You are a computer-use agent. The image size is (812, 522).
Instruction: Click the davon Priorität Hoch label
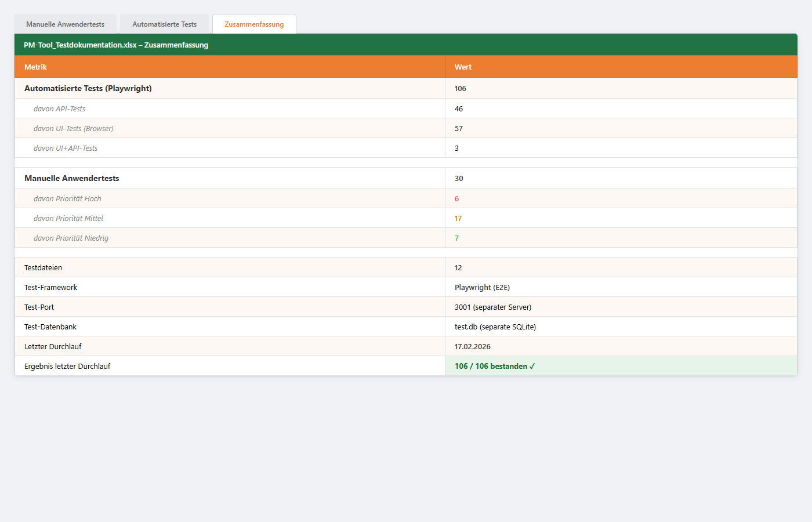click(x=67, y=198)
